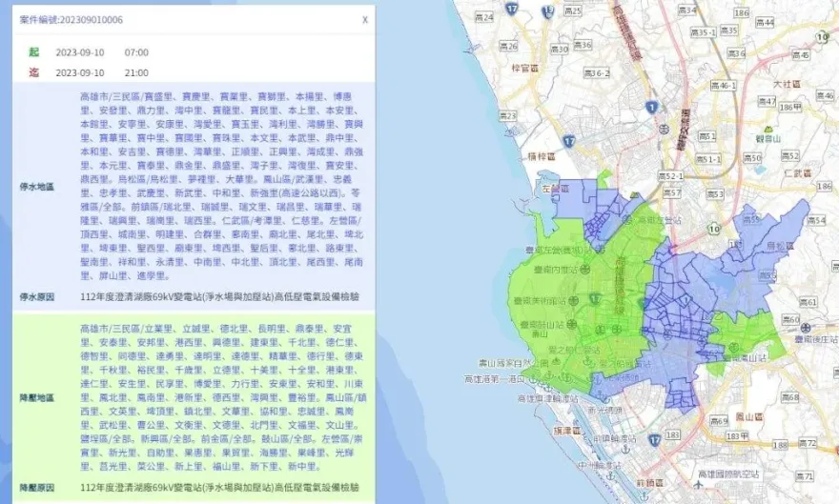Click the 183甲 road label
This screenshot has width=839, height=504.
coord(737,436)
